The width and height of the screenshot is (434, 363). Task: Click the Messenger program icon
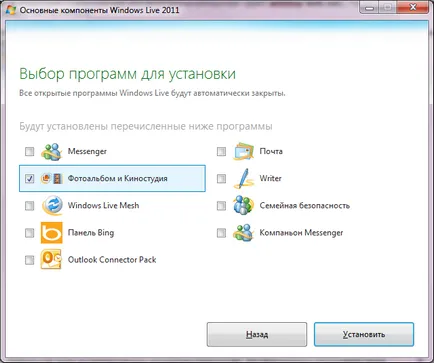[x=51, y=152]
